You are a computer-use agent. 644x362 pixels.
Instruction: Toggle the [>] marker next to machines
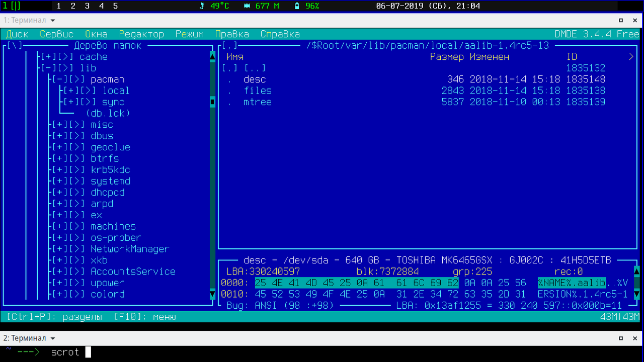76,226
